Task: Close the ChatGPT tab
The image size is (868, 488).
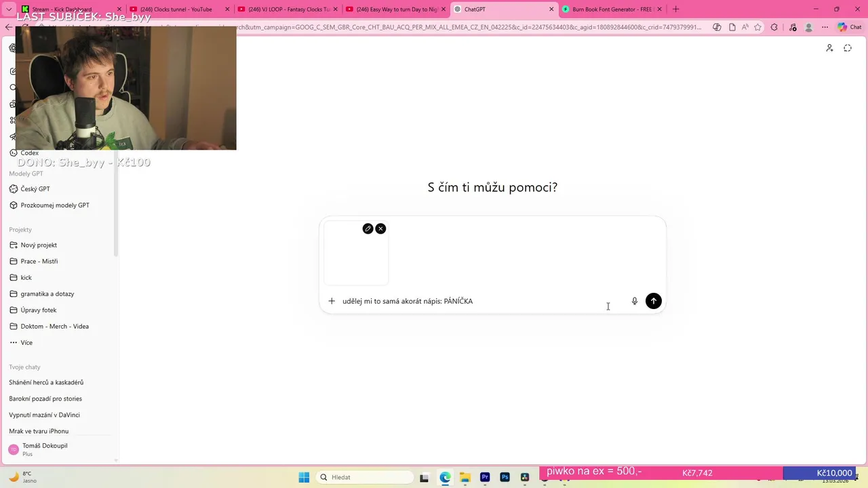Action: (551, 9)
